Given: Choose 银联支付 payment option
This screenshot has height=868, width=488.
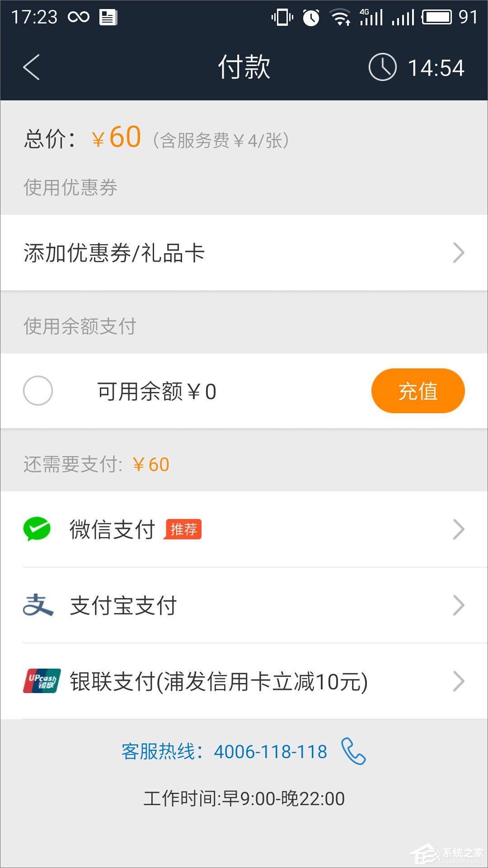Looking at the screenshot, I should click(x=219, y=681).
